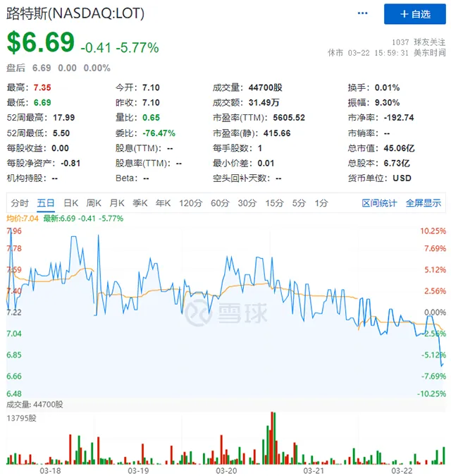Click the 03-21 date axis label
The height and width of the screenshot is (476, 451).
(314, 470)
